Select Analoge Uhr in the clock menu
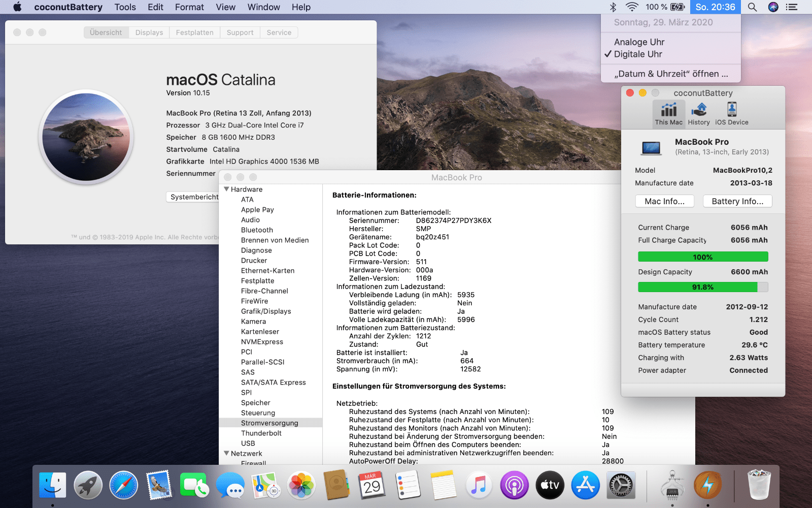812x508 pixels. (x=671, y=42)
